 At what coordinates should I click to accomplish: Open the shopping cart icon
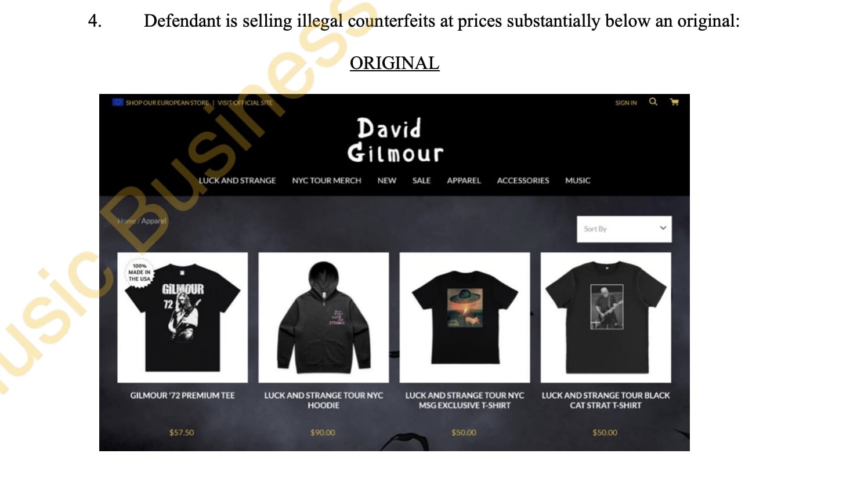point(674,101)
